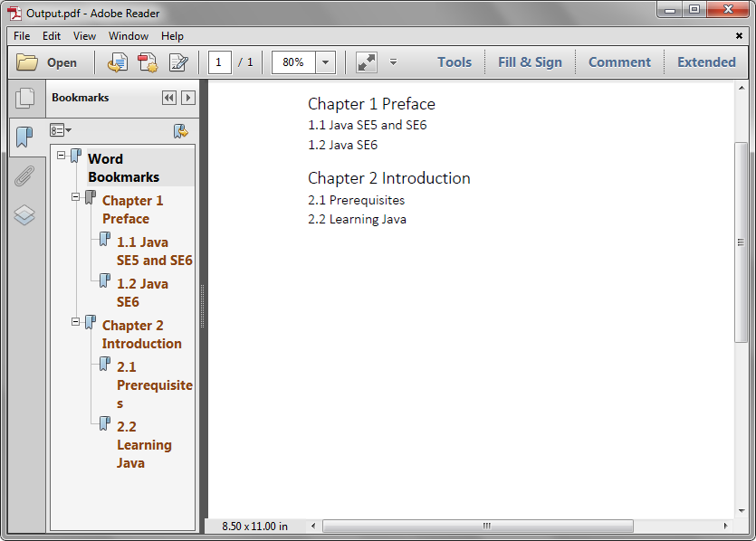756x541 pixels.
Task: Click the navigation pane resize grip handle
Action: (203, 307)
